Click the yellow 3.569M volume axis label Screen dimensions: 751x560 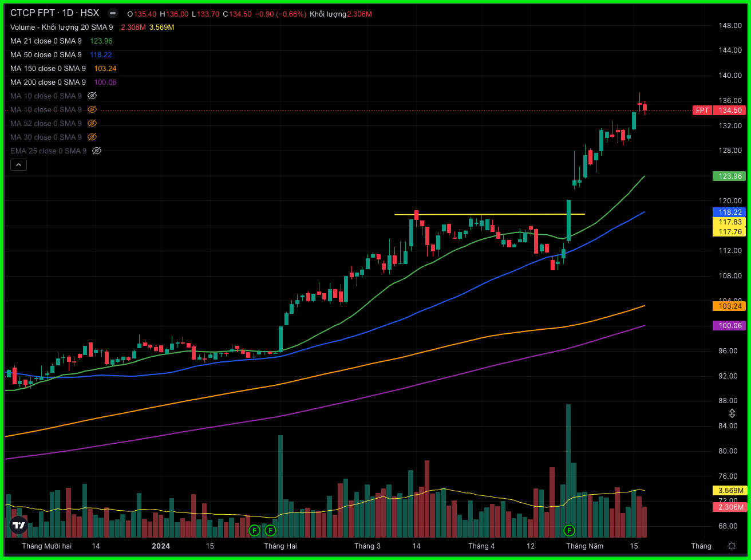tap(729, 491)
